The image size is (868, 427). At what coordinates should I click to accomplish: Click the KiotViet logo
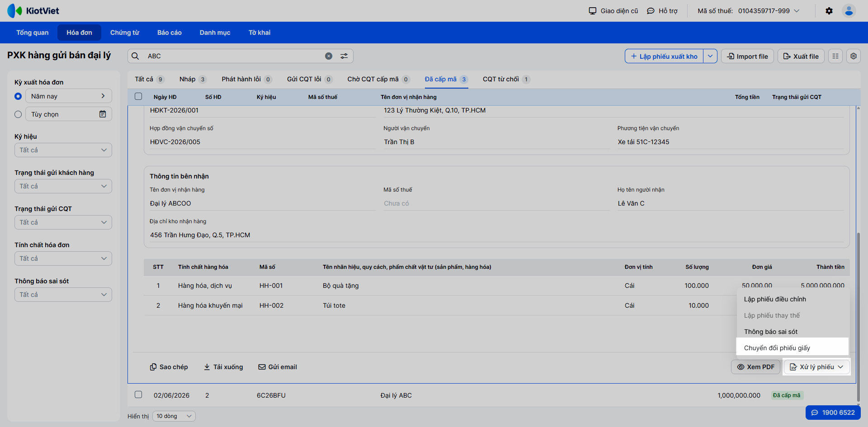(33, 11)
